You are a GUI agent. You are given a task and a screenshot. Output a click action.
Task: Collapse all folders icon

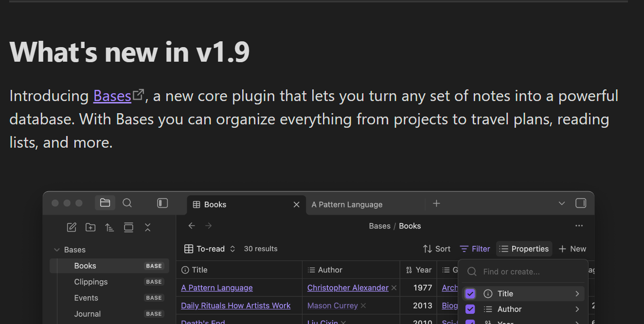[148, 227]
